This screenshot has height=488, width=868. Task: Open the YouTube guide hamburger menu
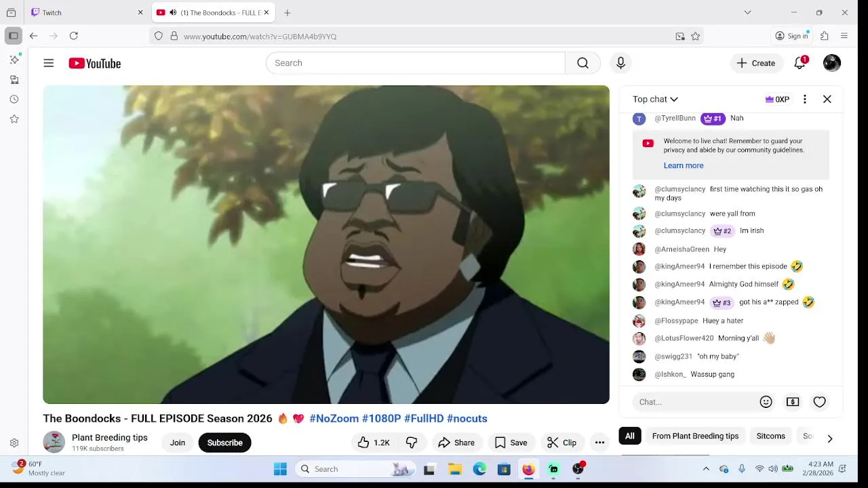point(49,63)
